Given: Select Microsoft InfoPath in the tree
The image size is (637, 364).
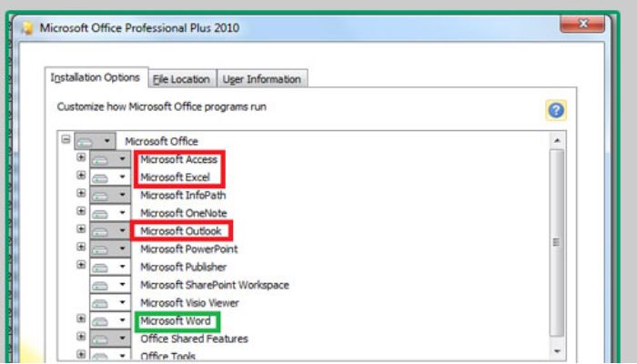Looking at the screenshot, I should [x=183, y=195].
